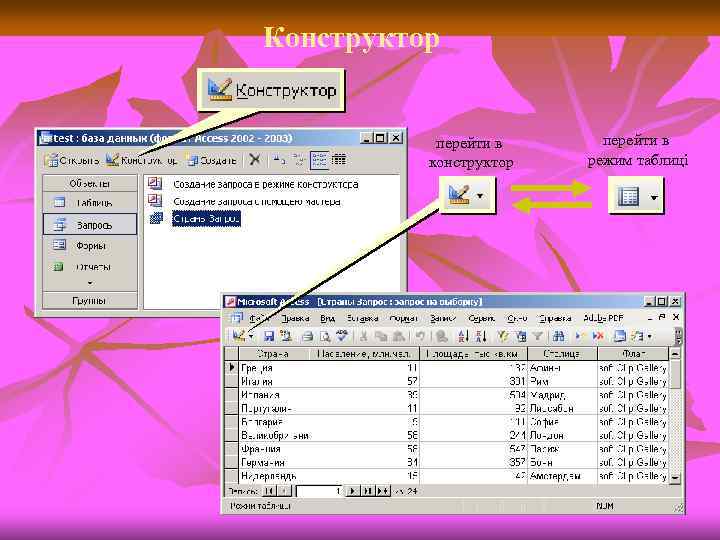
Task: Expand toolbar options at right toolbar edge
Action: click(x=678, y=336)
